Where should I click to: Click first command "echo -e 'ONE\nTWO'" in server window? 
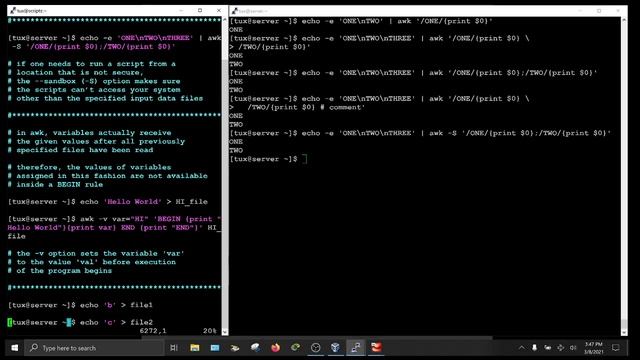click(x=361, y=21)
